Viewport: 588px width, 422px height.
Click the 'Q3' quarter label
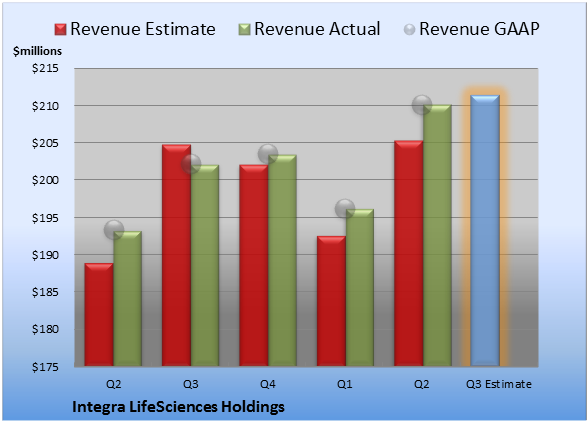click(x=190, y=384)
